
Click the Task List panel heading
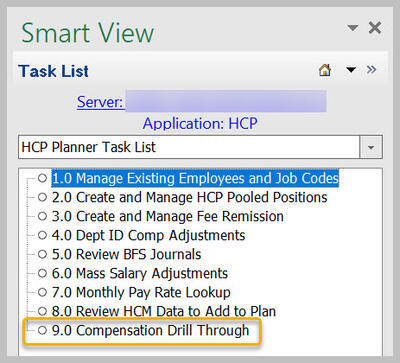pos(53,71)
